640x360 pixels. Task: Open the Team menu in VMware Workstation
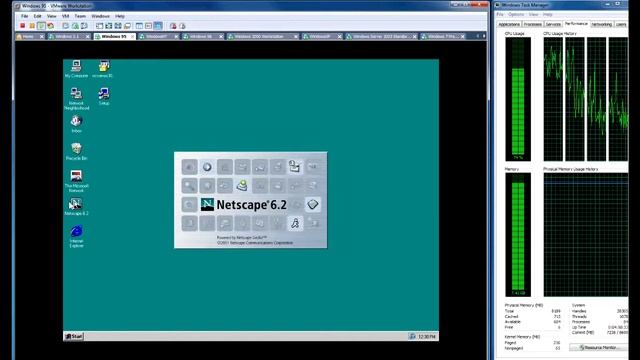80,16
